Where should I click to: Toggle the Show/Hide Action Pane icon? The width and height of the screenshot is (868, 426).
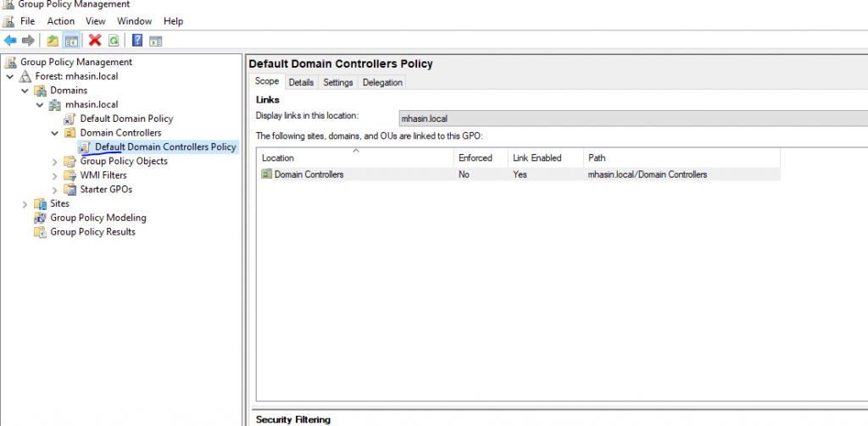click(x=156, y=41)
